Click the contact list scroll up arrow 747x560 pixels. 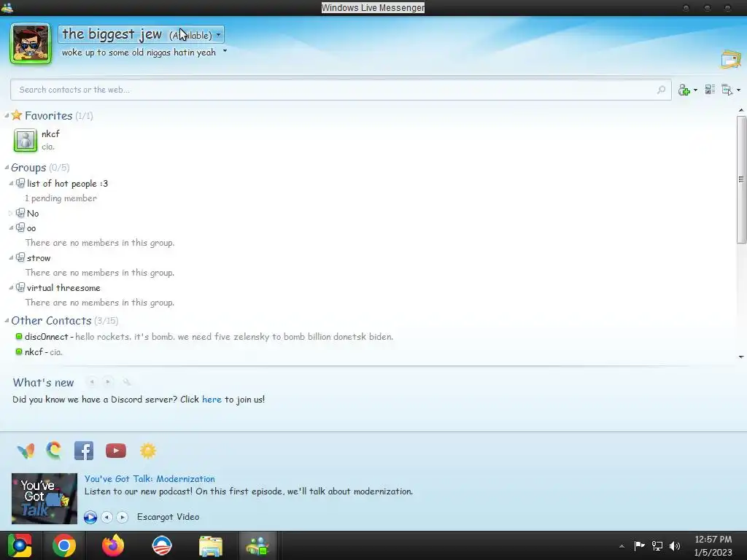[741, 110]
